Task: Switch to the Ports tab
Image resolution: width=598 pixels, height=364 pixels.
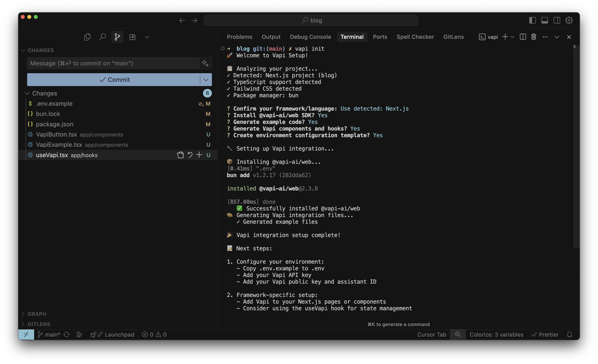Action: coord(380,37)
